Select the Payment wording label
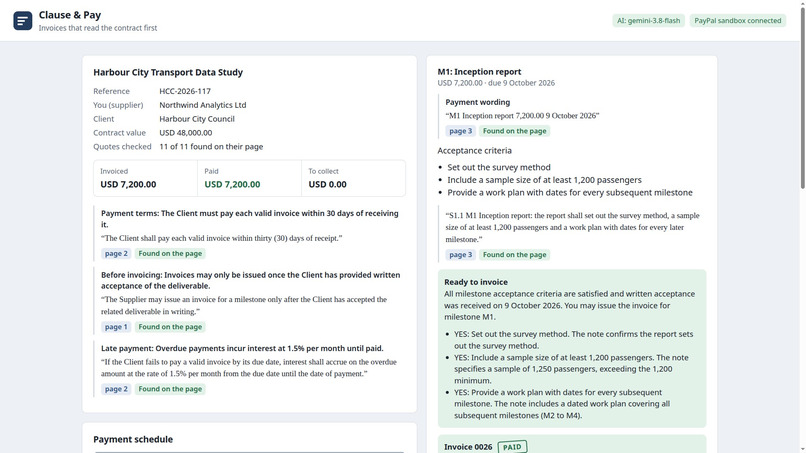Viewport: 806px width, 453px height. pos(478,102)
